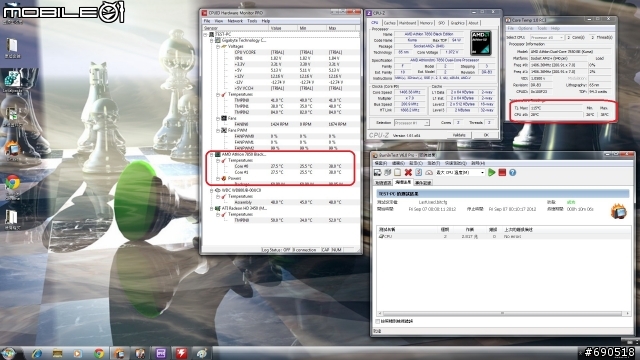Collapse the TEST-PC root node in HWMonitor

206,35
